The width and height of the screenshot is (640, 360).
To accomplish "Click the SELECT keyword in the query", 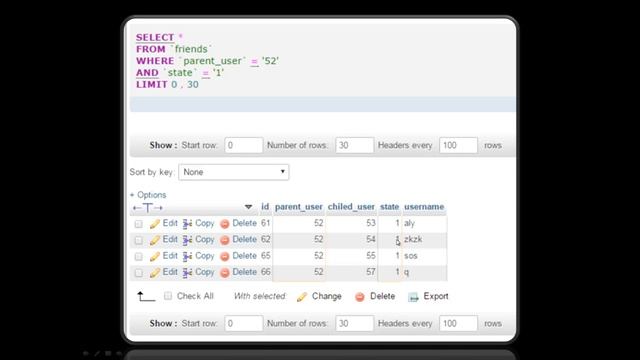I will click(155, 38).
